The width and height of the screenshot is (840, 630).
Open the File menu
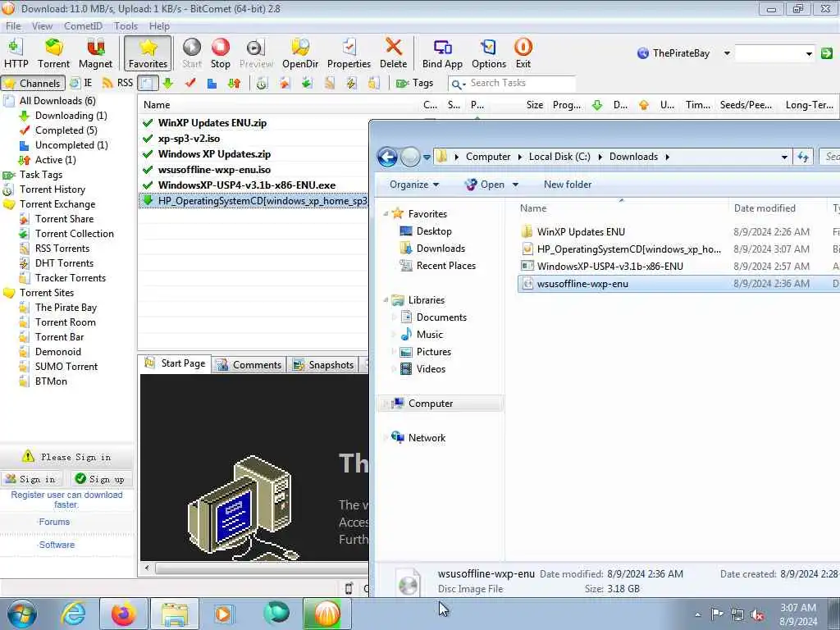13,25
